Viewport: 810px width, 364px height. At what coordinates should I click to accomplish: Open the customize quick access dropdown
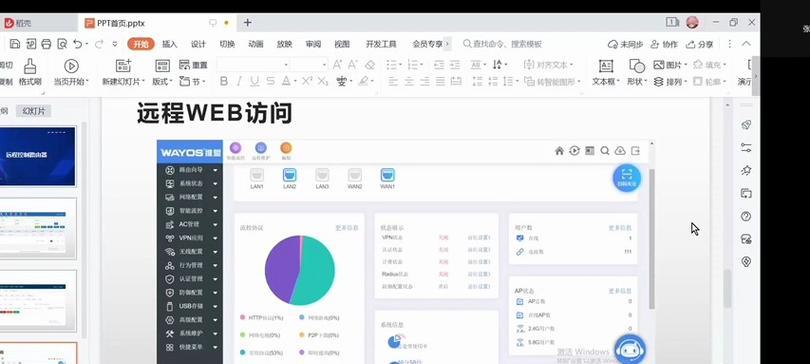[x=115, y=44]
